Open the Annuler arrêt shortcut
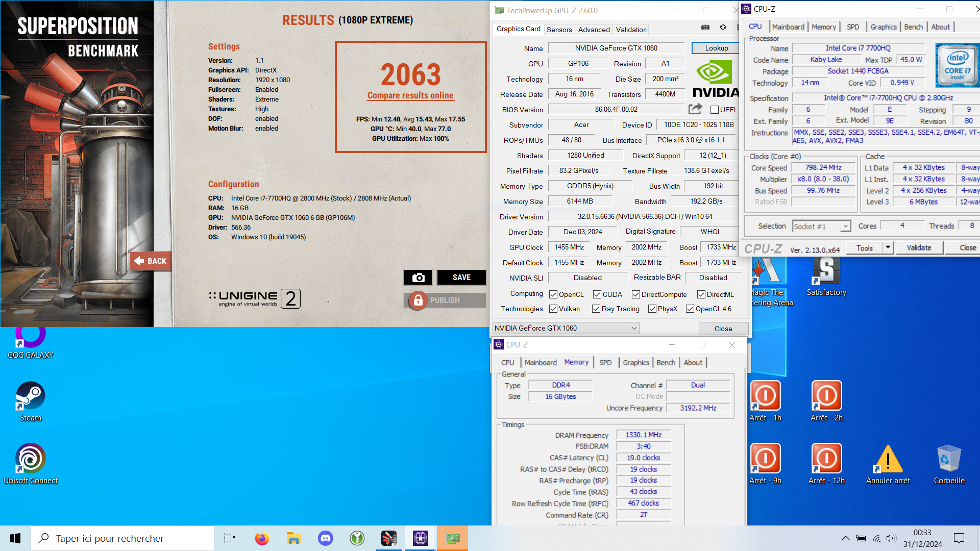 coord(888,464)
